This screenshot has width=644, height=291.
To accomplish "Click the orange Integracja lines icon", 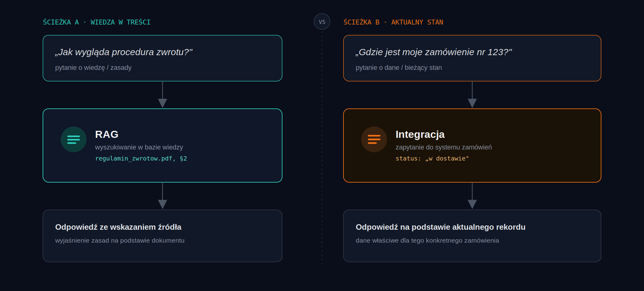I will [374, 139].
